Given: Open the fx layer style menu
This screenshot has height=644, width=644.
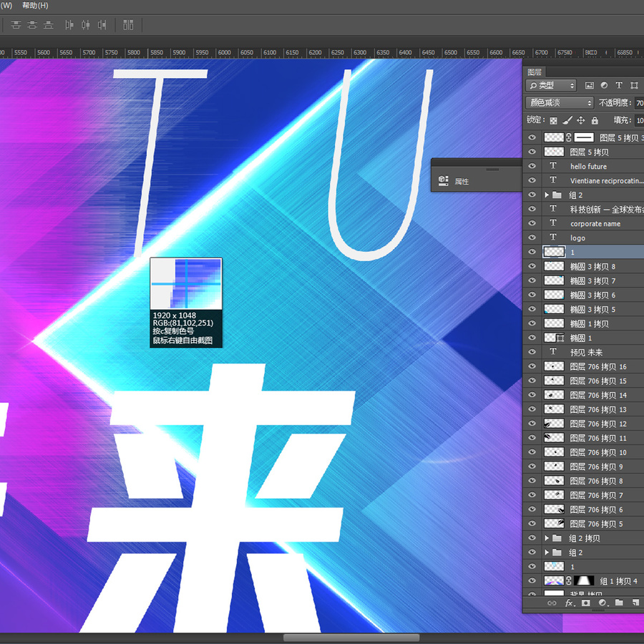Looking at the screenshot, I should (570, 603).
